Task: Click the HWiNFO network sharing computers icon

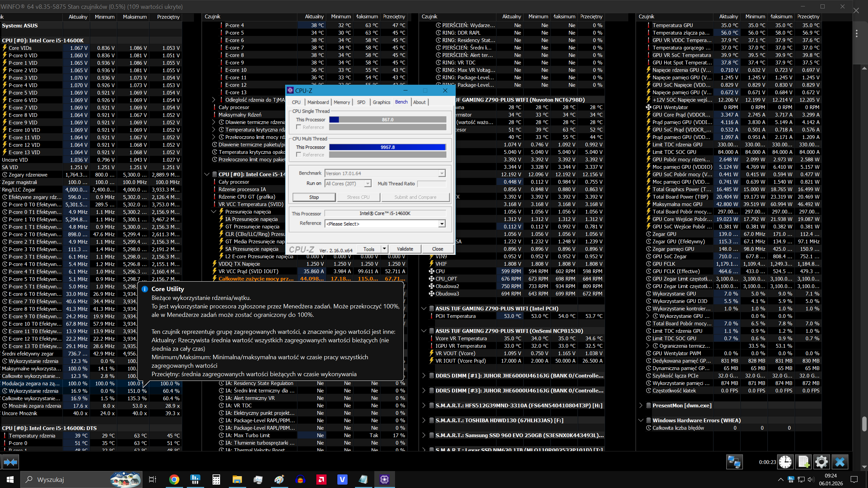Action: coord(734,462)
